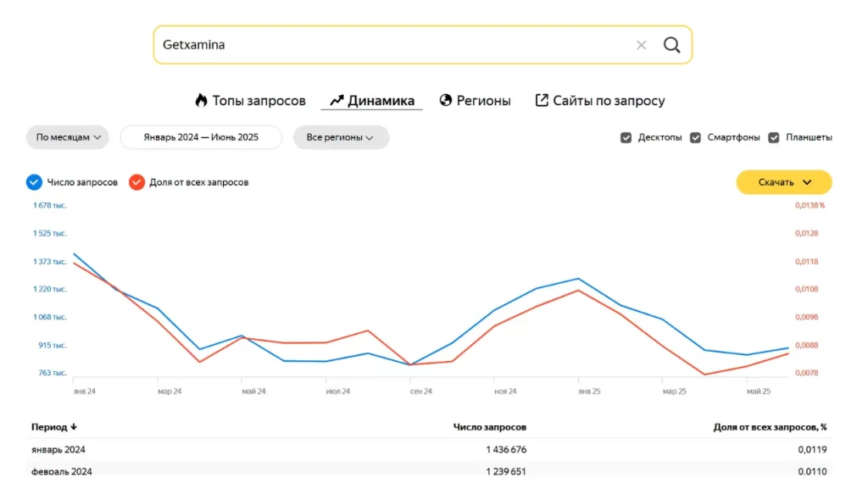Expand the Все регионы dropdown

pyautogui.click(x=341, y=137)
